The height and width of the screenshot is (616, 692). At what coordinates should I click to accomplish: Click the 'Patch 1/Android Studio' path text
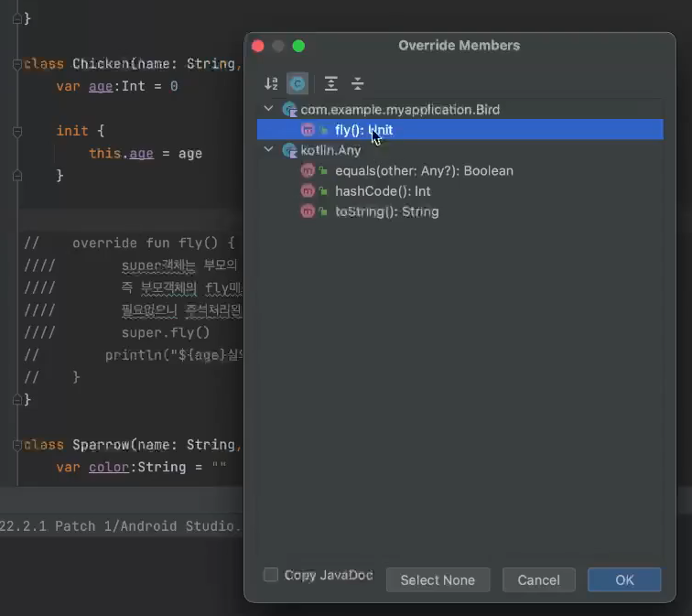pyautogui.click(x=148, y=526)
